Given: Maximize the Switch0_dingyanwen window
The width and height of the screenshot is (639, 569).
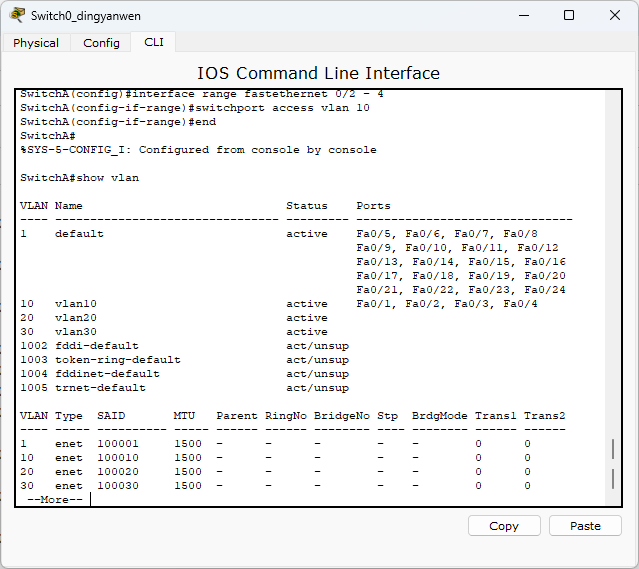Looking at the screenshot, I should tap(569, 15).
